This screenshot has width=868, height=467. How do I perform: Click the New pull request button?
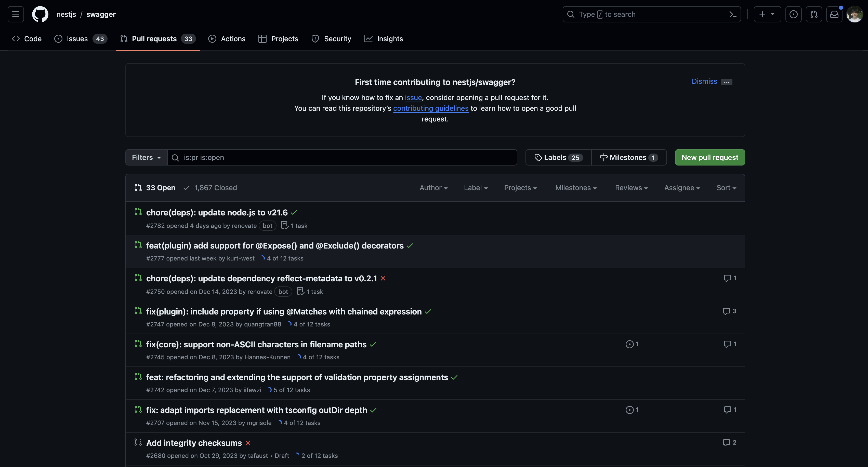click(710, 158)
